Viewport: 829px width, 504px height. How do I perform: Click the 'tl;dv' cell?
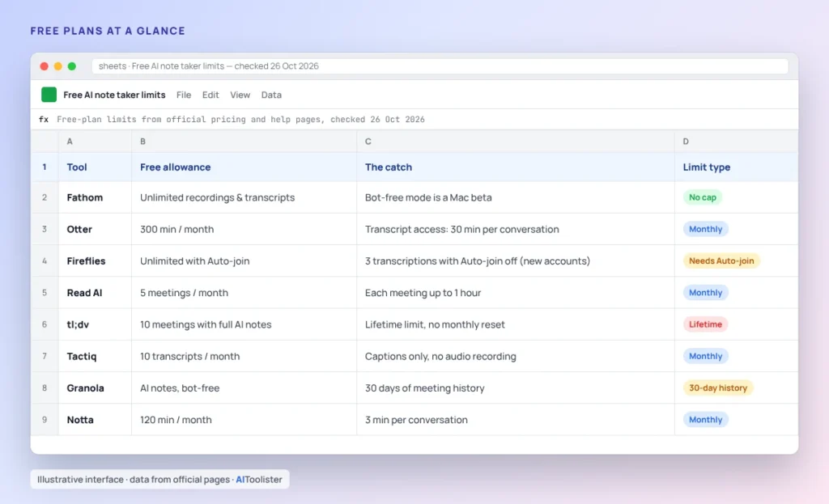click(x=96, y=324)
